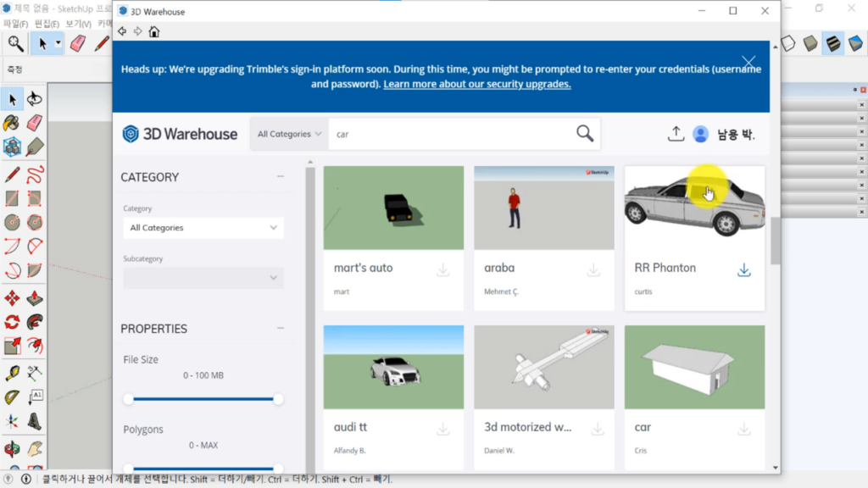Download the mart's auto model
Image resolution: width=868 pixels, height=488 pixels.
(x=442, y=270)
